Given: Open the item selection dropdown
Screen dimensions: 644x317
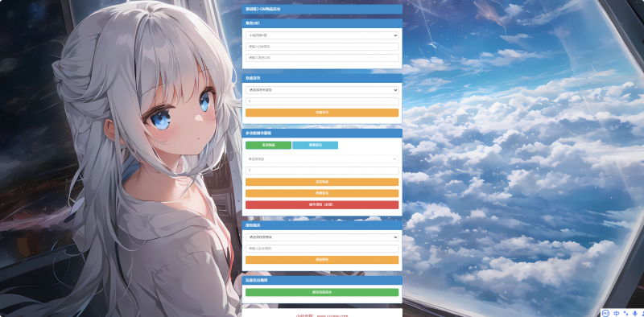Looking at the screenshot, I should pos(322,159).
